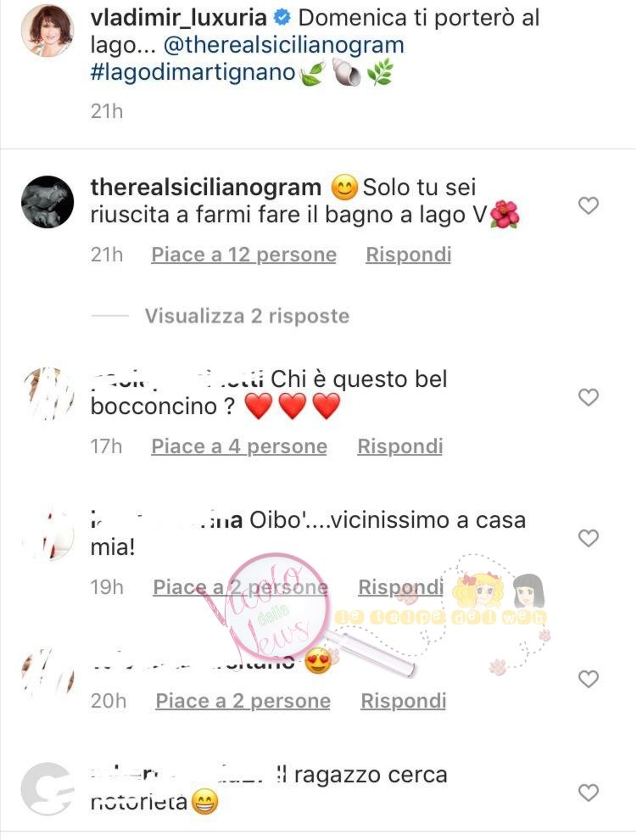Reply to therealsicilianogram's comment via Rispondi
This screenshot has width=636, height=840.
pos(409,255)
